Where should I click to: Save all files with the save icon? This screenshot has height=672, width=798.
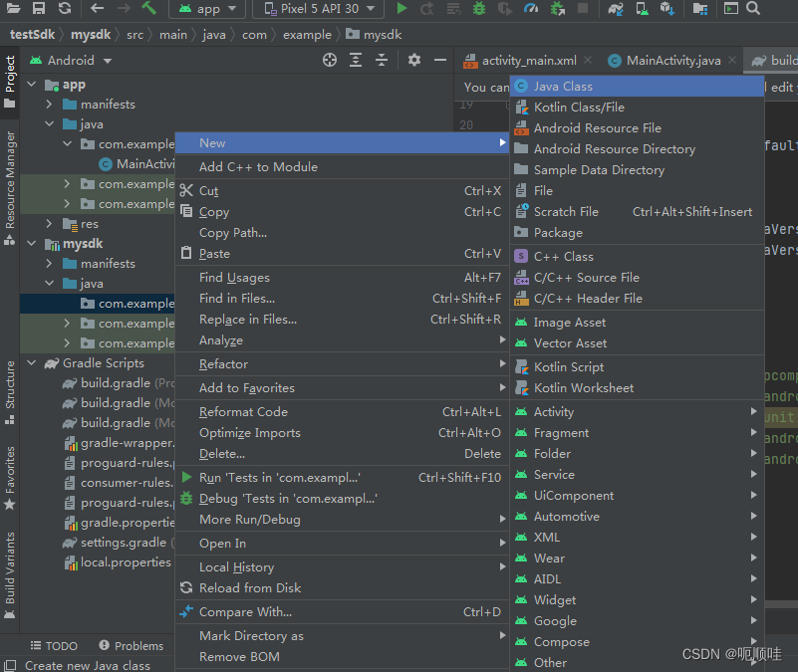click(x=38, y=10)
